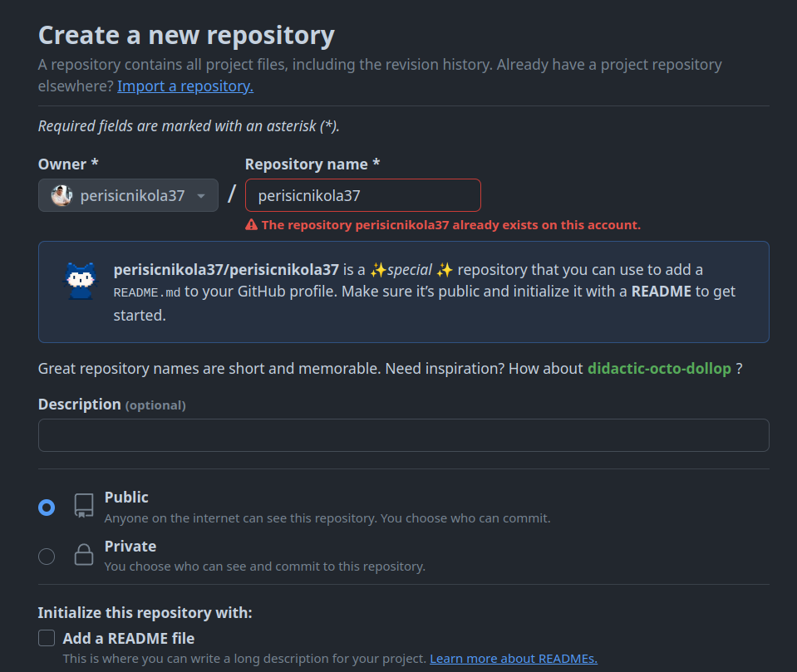Click the Description input field
This screenshot has height=672, width=797.
(403, 434)
